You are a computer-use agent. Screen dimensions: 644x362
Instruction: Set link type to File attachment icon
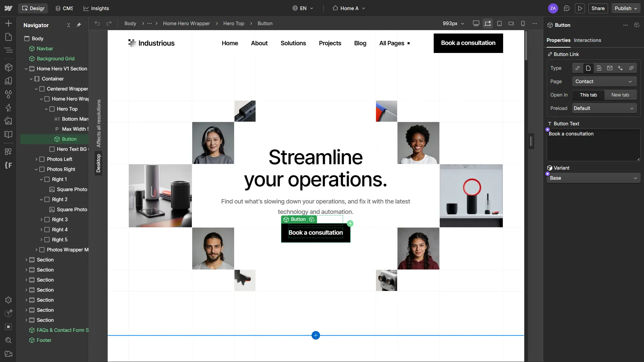coord(631,68)
